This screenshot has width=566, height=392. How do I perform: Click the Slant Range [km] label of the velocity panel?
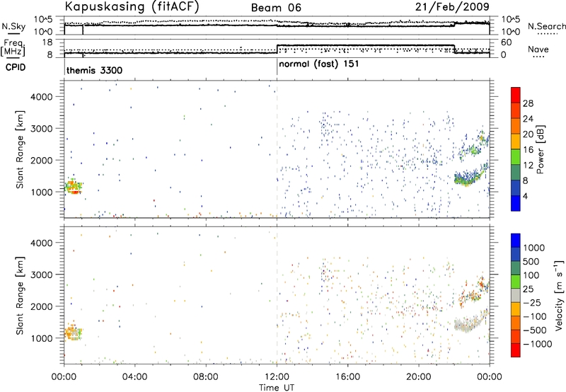coord(20,296)
